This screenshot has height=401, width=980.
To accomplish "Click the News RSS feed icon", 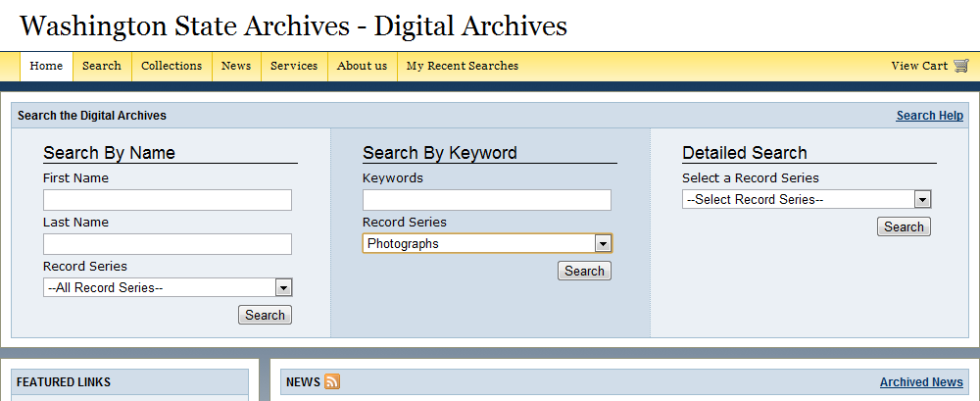I will [332, 381].
